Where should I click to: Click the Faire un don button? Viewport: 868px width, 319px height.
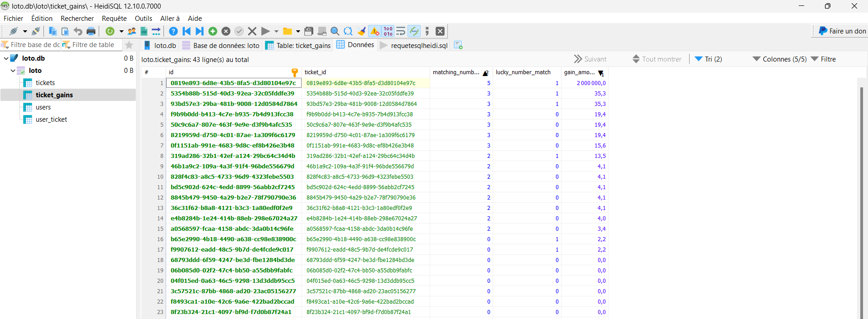(842, 31)
